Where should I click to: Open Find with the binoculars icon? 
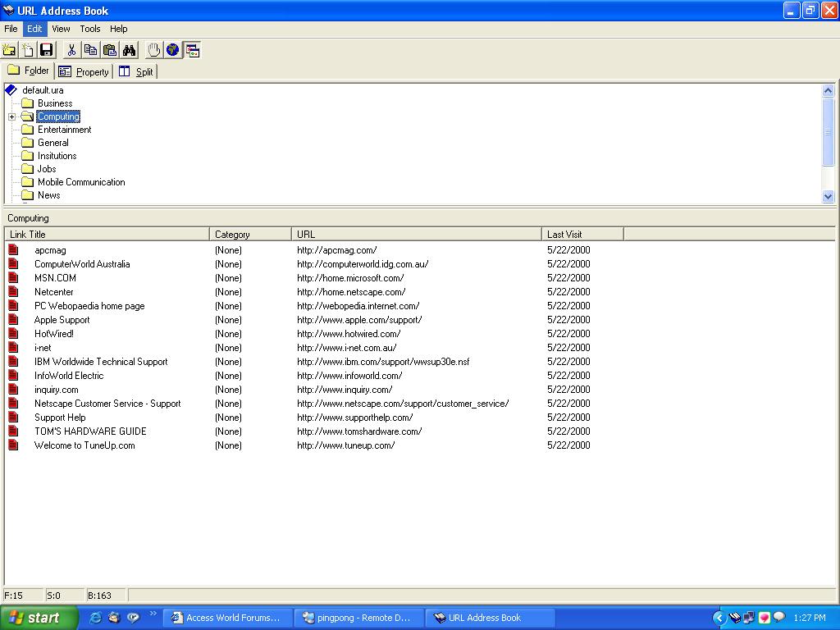129,50
